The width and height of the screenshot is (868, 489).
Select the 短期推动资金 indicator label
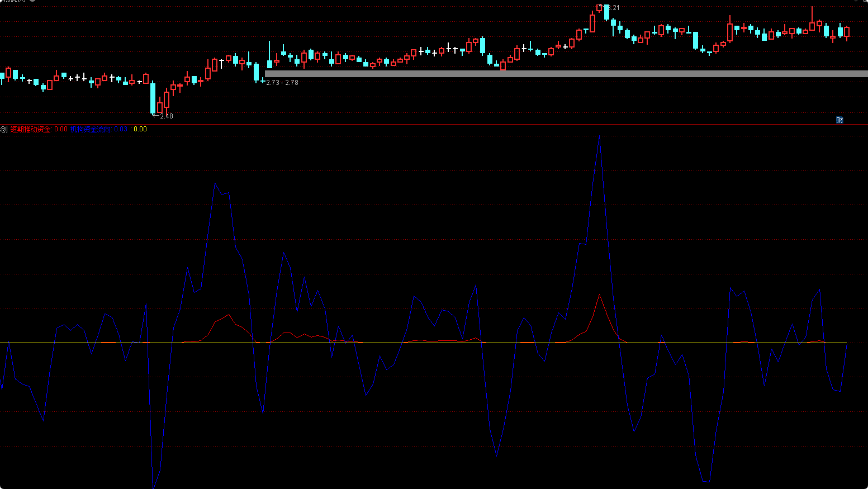31,129
